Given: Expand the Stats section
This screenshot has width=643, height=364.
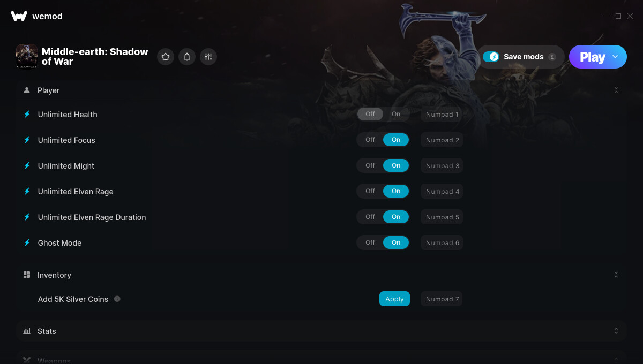Looking at the screenshot, I should click(616, 331).
